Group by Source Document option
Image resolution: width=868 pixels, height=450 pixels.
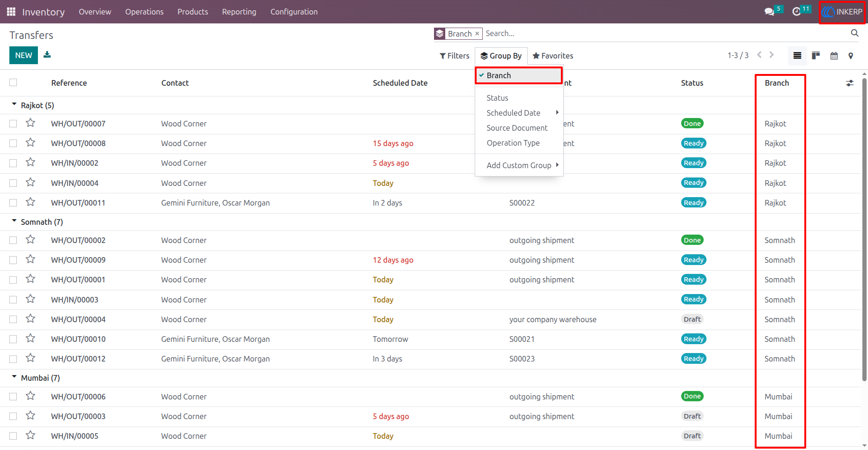click(519, 128)
